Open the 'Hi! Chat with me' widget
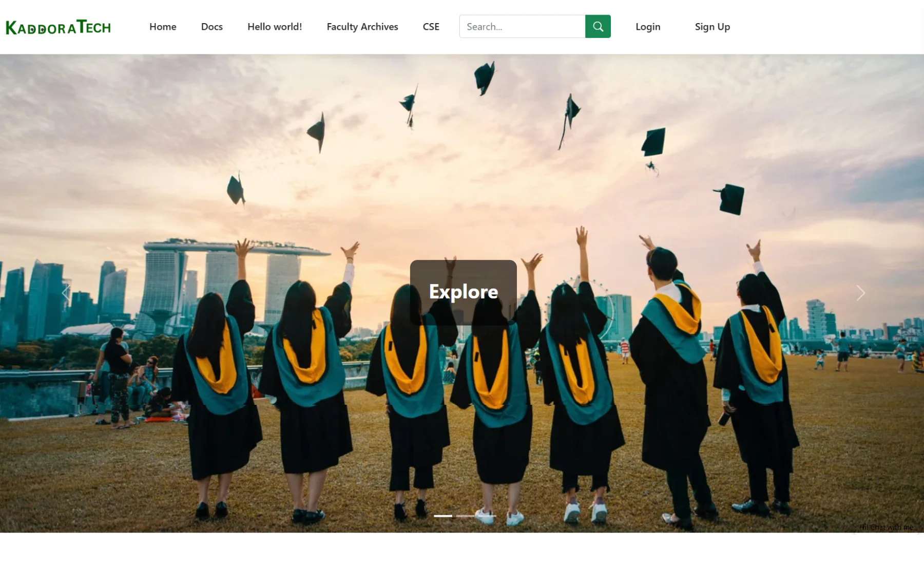The width and height of the screenshot is (924, 565). click(x=887, y=527)
